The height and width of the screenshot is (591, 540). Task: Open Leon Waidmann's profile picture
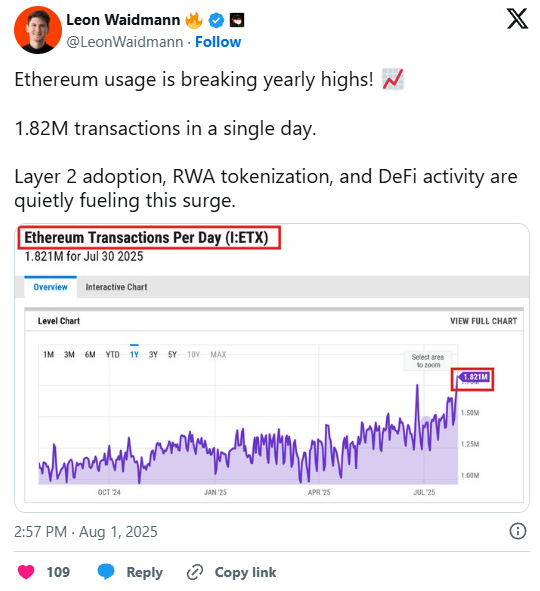(x=38, y=30)
